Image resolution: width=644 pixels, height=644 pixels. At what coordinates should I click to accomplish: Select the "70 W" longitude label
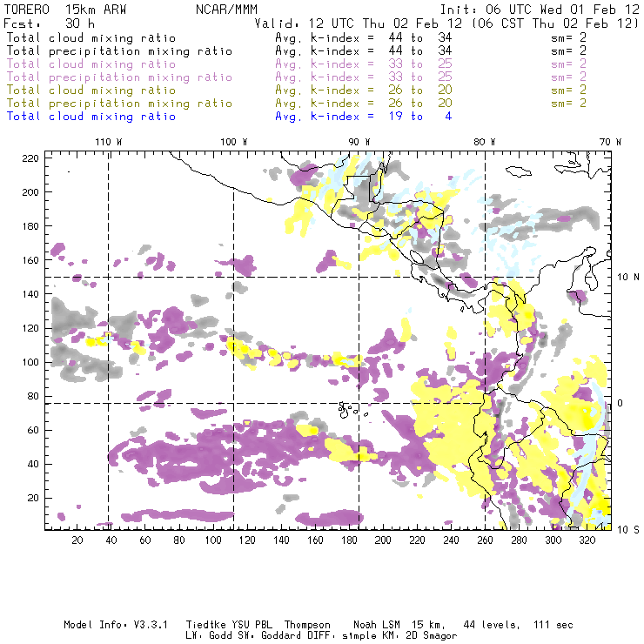pyautogui.click(x=610, y=142)
